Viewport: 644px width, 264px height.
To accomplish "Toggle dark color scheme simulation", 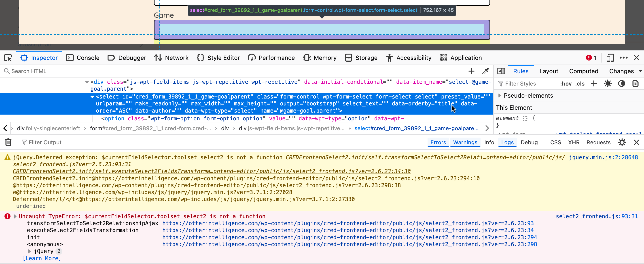I will point(621,84).
